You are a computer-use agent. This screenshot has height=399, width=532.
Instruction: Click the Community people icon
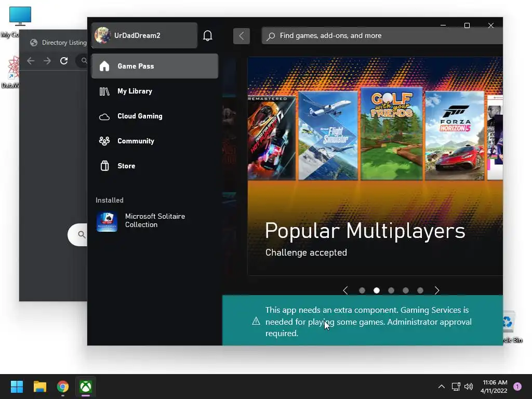(104, 141)
